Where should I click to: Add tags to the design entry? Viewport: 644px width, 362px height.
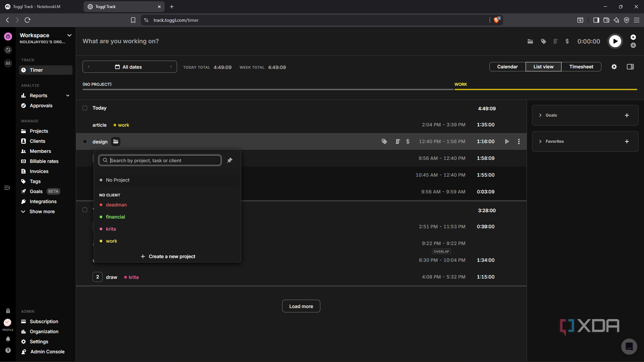point(384,142)
